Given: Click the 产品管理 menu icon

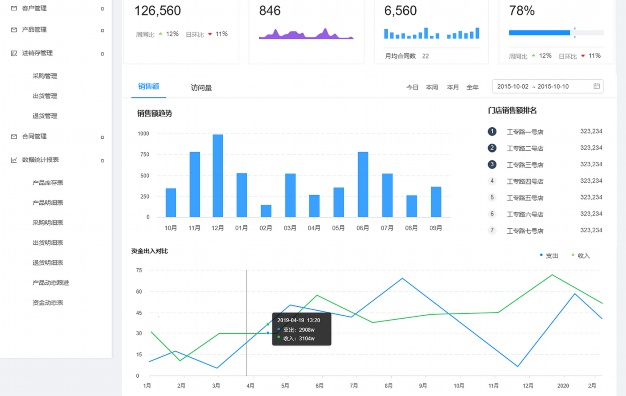Looking at the screenshot, I should pyautogui.click(x=14, y=30).
